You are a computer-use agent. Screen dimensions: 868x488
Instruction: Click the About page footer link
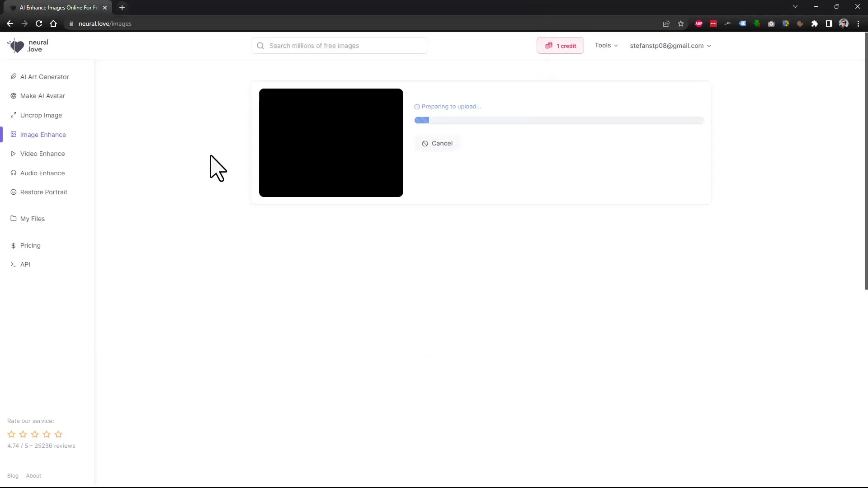click(33, 475)
